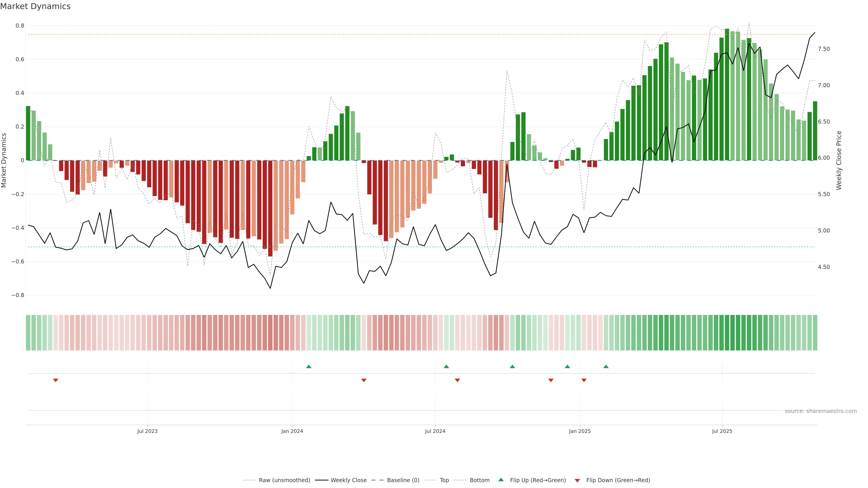This screenshot has width=868, height=488.
Task: Click green flip-up marker after Jul 2024
Action: point(446,366)
